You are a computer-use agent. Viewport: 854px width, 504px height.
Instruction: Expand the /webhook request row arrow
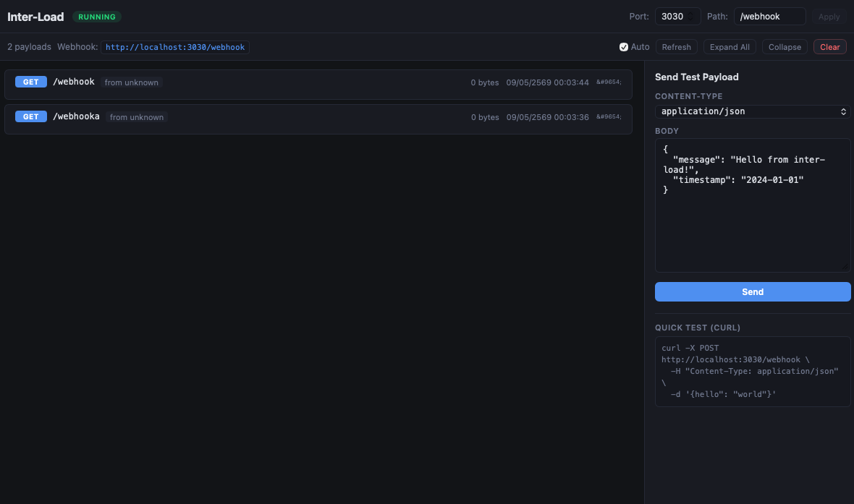pos(609,82)
